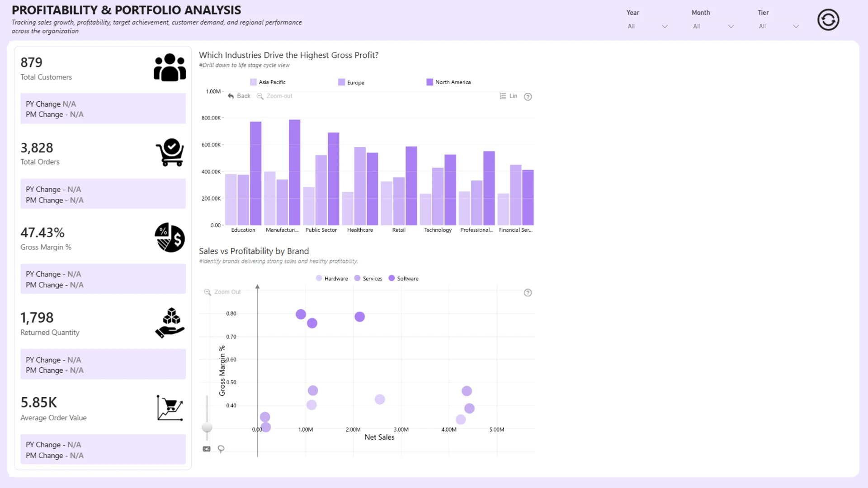Click the Asia Pacific legend swatch
Screen dimensions: 868x488
point(253,82)
